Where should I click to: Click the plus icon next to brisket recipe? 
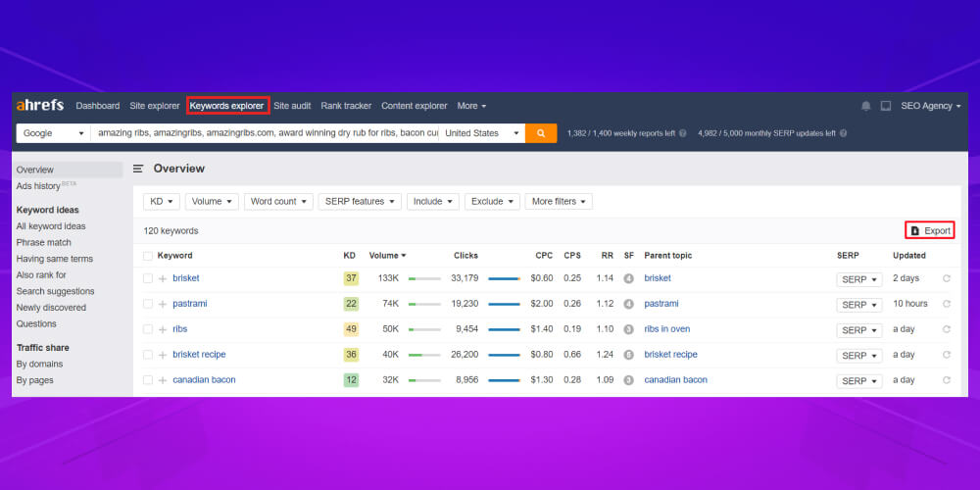163,355
